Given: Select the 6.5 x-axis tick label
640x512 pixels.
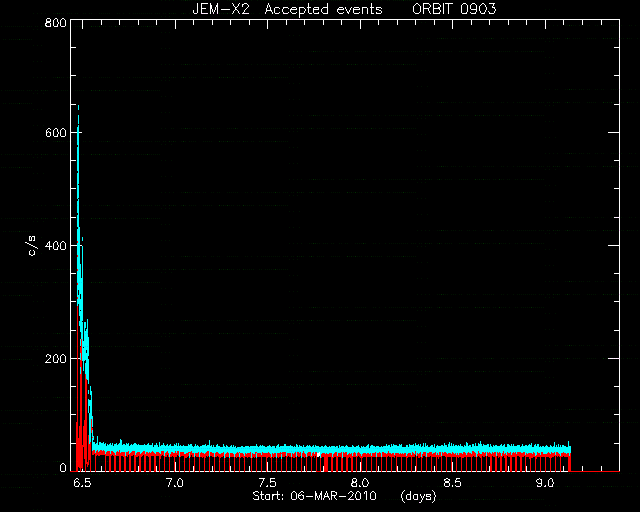Looking at the screenshot, I should pos(82,483).
